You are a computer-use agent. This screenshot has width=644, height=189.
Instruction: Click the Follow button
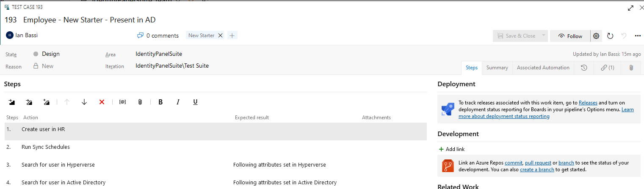pos(570,36)
